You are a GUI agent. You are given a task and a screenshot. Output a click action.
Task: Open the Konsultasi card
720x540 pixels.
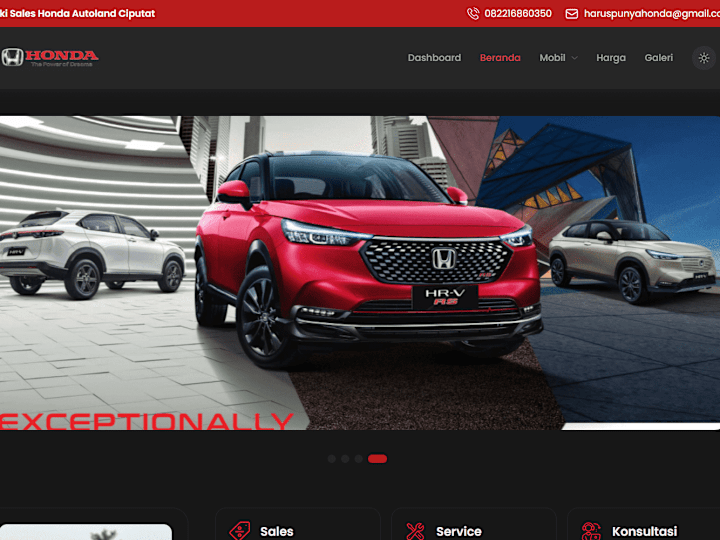[x=643, y=524]
